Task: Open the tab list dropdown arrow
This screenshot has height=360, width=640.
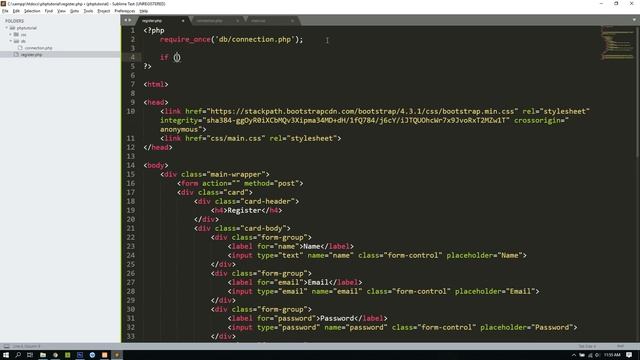Action: point(634,20)
